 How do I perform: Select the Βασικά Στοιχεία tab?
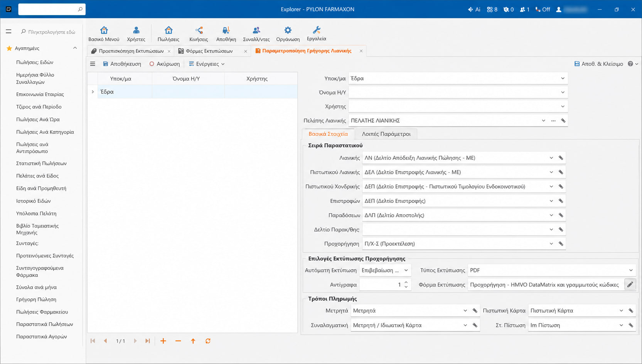coord(328,134)
